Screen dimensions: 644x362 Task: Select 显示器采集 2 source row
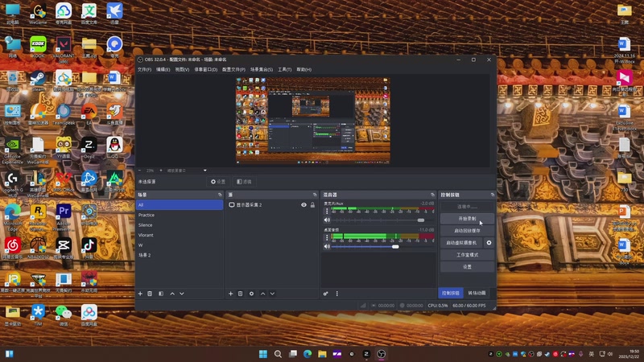272,205
